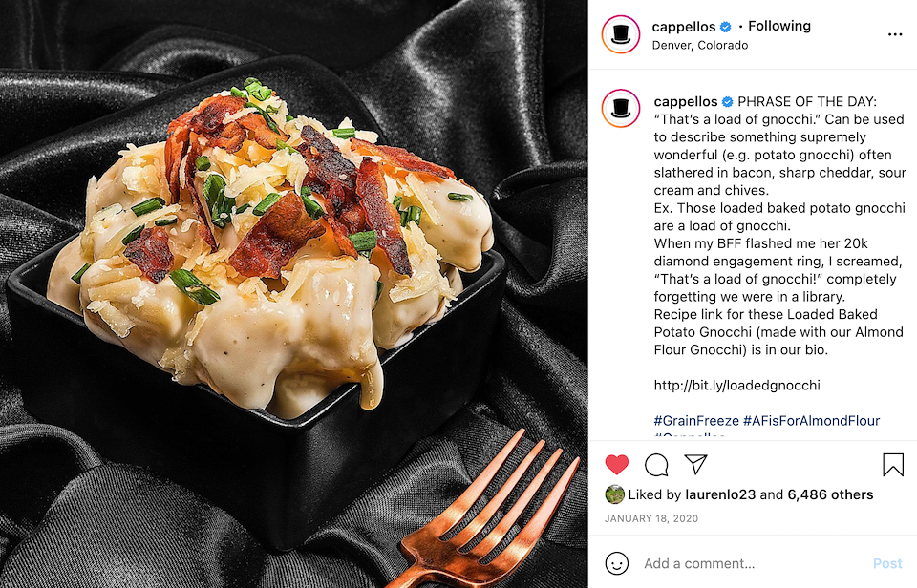The height and width of the screenshot is (588, 917).
Task: Click cappellos avatar beside the caption
Action: 621,108
